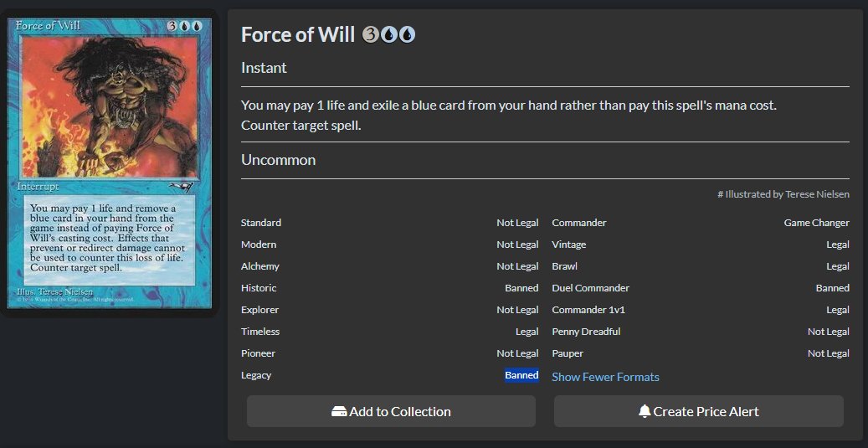Click the Add to Collection button

pyautogui.click(x=392, y=411)
